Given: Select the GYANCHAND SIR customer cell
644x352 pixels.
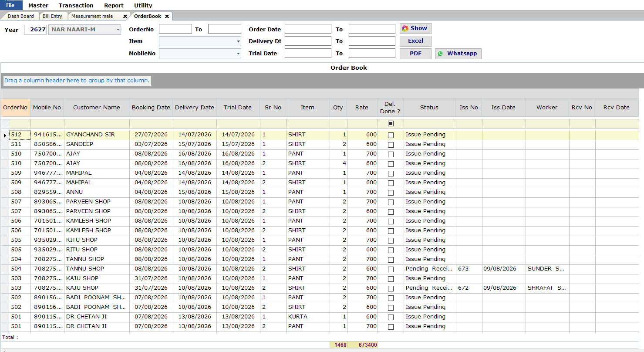Looking at the screenshot, I should pos(97,135).
